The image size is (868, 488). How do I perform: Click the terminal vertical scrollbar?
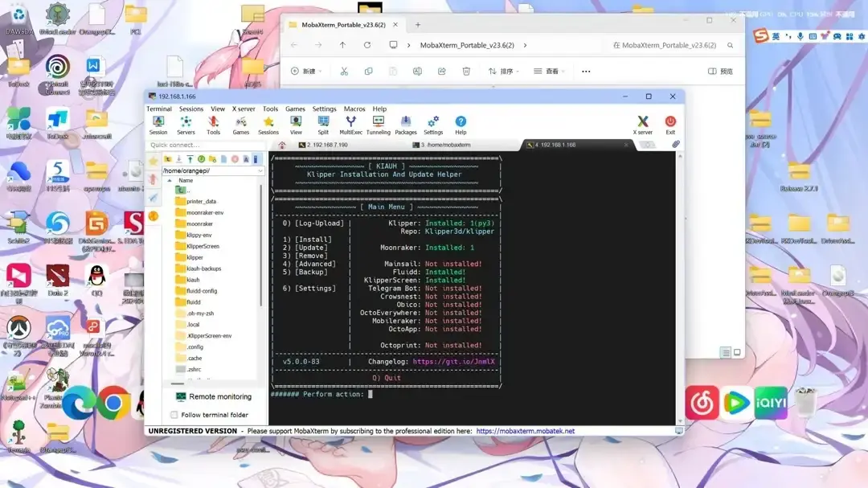680,287
